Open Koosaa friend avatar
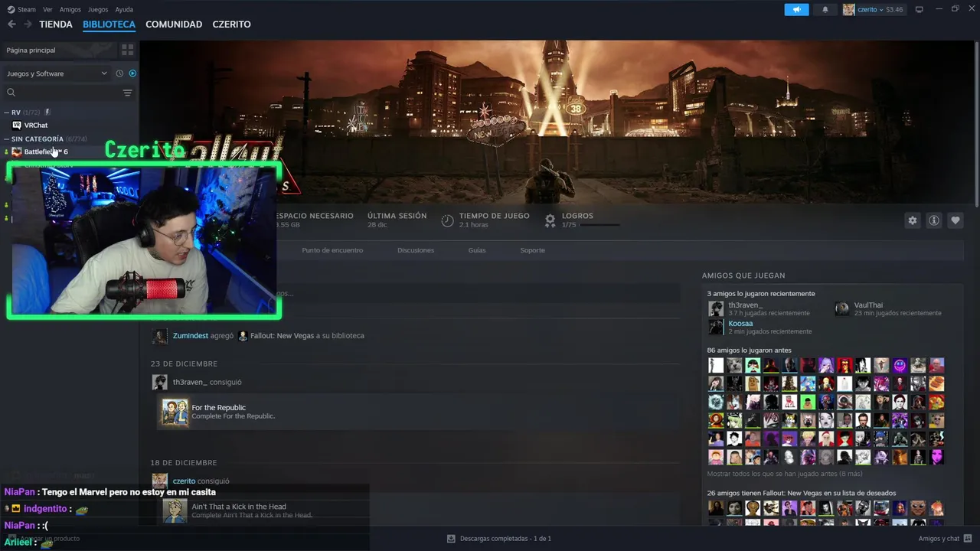This screenshot has width=980, height=551. point(716,327)
